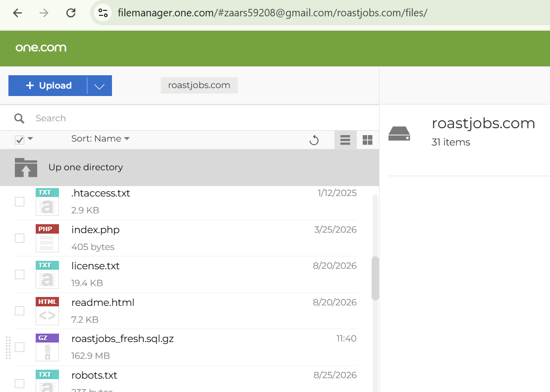
Task: Check the box for .htaccess.txt
Action: click(x=20, y=202)
